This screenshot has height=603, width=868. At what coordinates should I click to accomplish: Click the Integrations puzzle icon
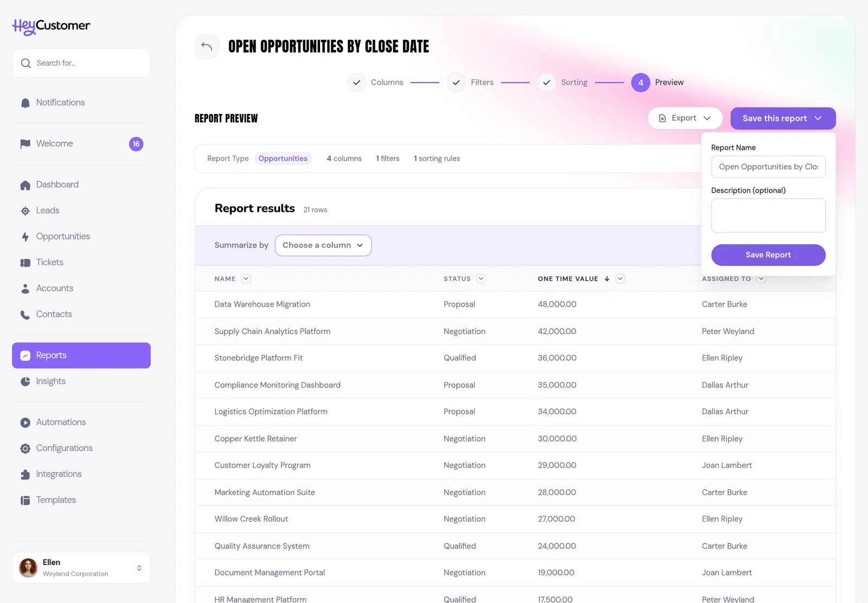click(x=25, y=474)
